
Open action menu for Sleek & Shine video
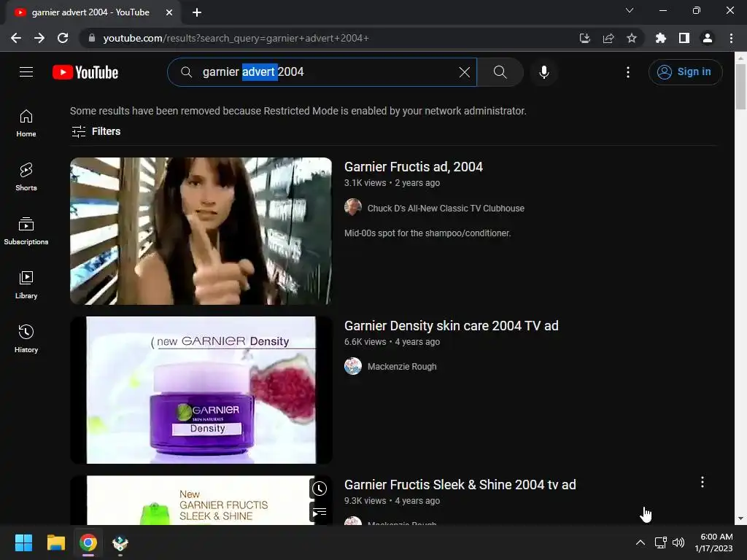703,482
